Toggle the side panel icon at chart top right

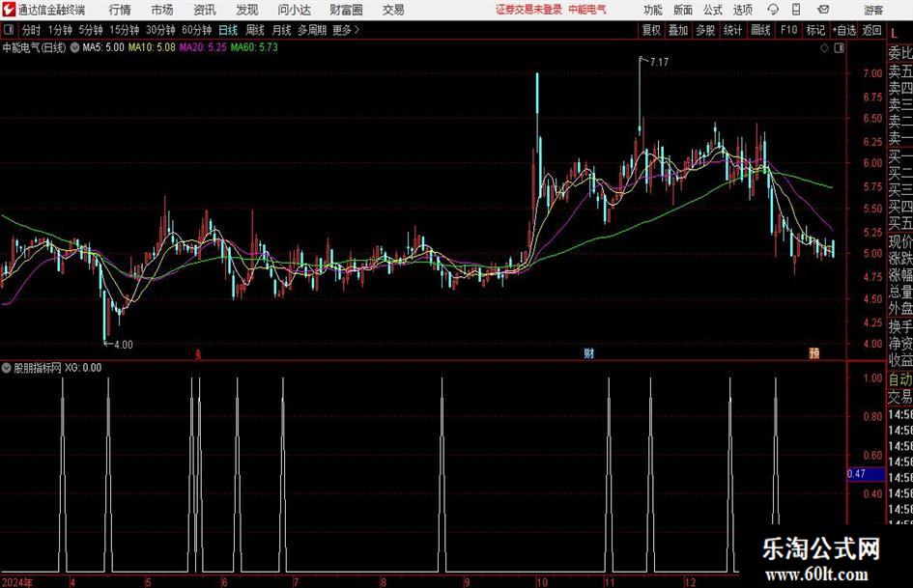point(839,48)
